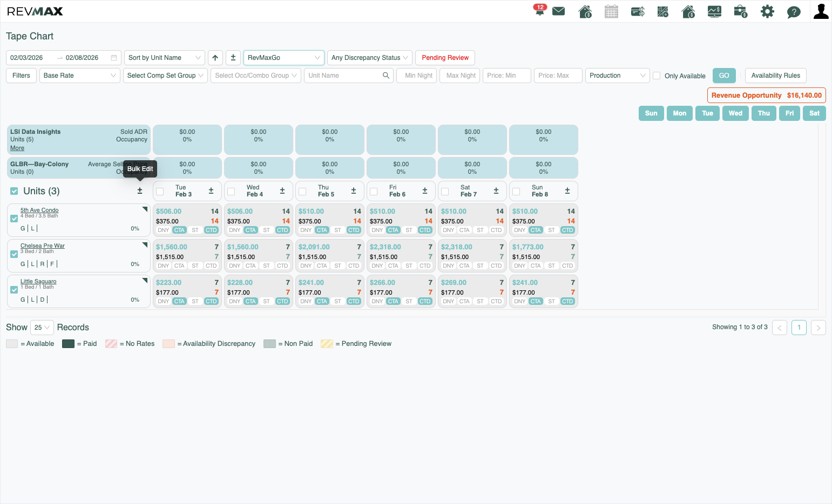Select the Sat day filter button
This screenshot has width=832, height=504.
(x=814, y=113)
